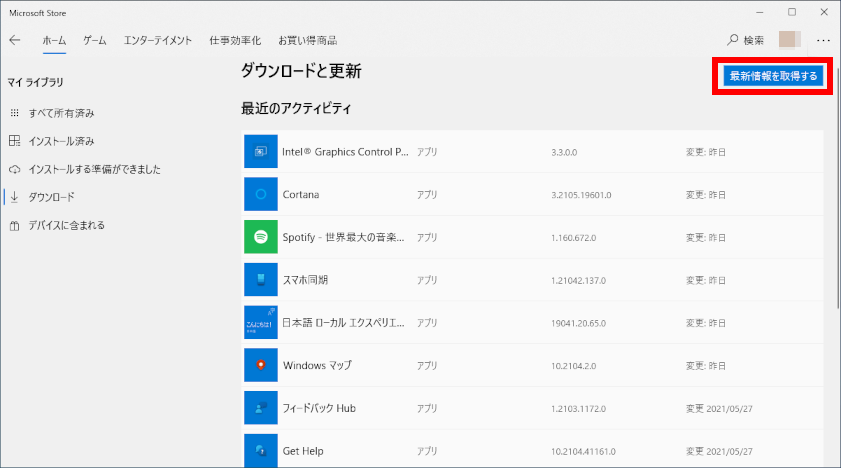Click the 最新情報を取得する button
Viewport: 841px width, 468px height.
coord(773,76)
